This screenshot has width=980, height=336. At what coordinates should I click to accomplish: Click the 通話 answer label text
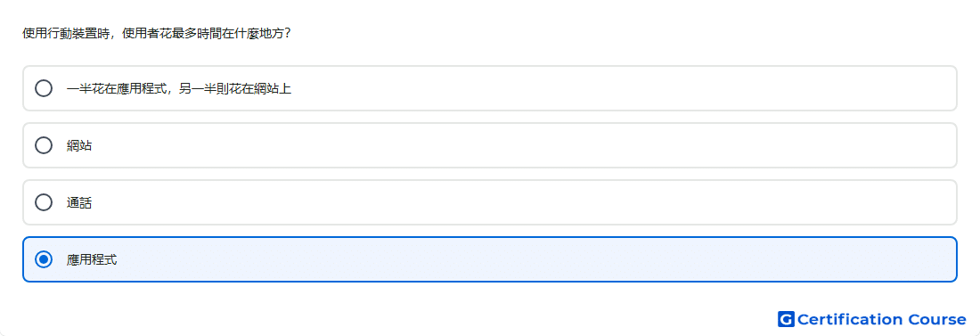(x=79, y=202)
